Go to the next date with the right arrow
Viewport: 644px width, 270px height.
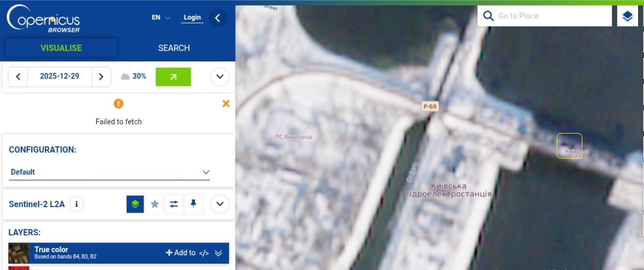101,77
